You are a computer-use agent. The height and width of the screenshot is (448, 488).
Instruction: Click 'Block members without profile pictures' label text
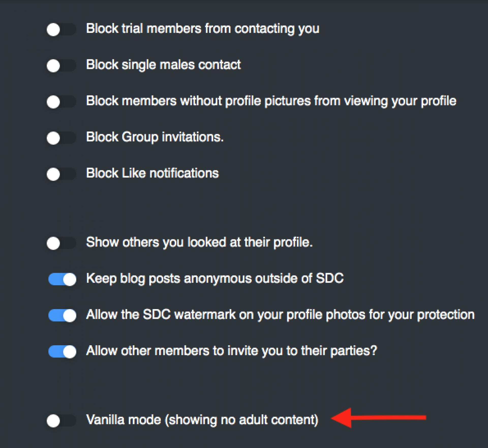(271, 101)
